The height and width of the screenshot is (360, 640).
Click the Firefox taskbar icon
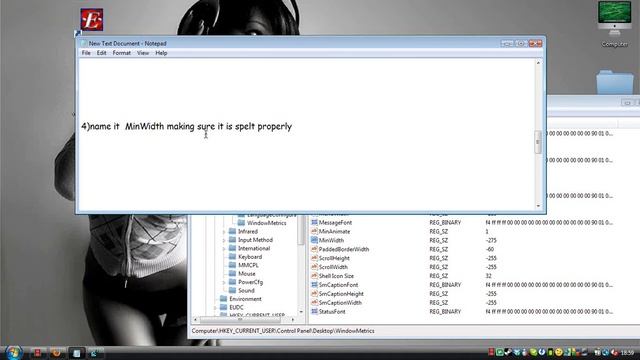point(56,353)
